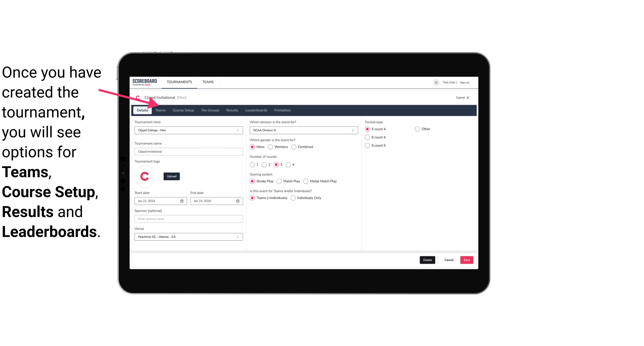Switch to the Teams tab
644x346 pixels.
[160, 110]
